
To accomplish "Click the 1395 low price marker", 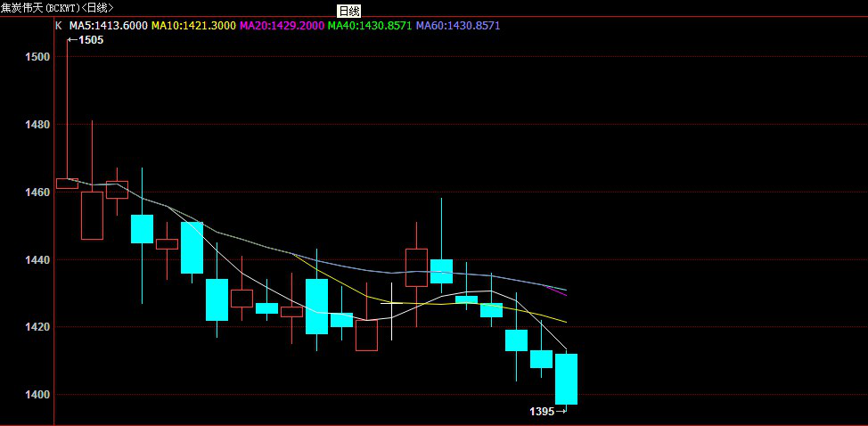I will tap(548, 411).
